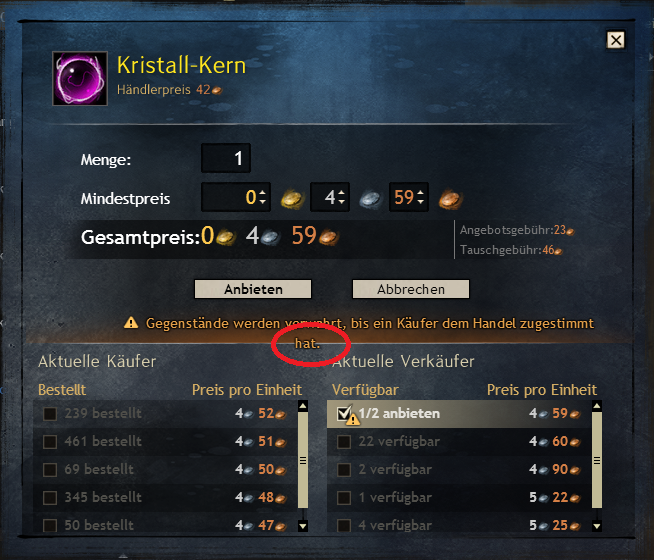Adjust the silver Mindestpreis stepper arrows
Image resolution: width=654 pixels, height=560 pixels.
[341, 197]
